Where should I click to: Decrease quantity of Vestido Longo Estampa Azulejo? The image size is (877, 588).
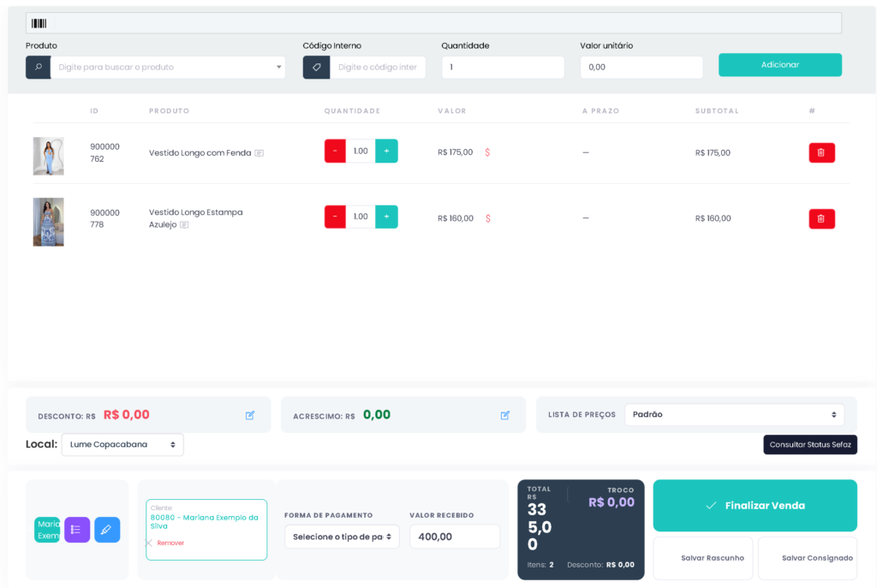(335, 217)
